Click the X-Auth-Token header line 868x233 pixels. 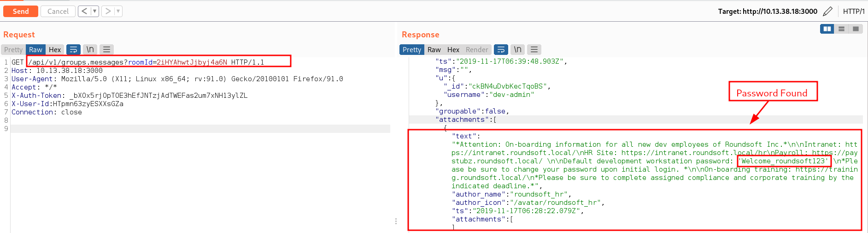129,96
